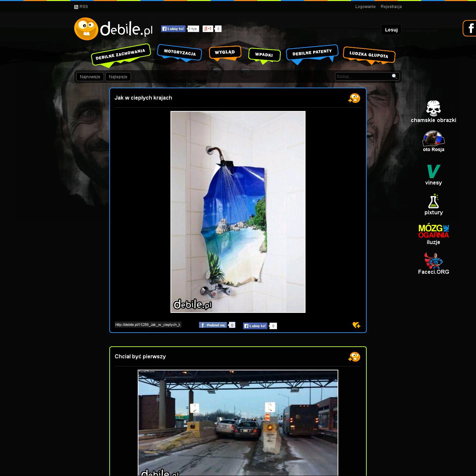The image size is (476, 476).
Task: Add 'Jak w ciepłych krajach' to favorites heart
Action: pyautogui.click(x=356, y=325)
